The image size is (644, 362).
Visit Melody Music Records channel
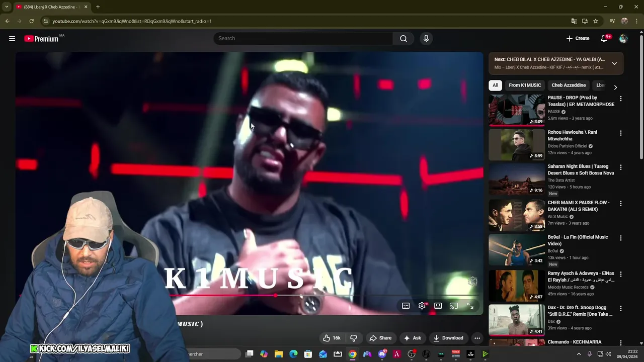[x=568, y=287]
